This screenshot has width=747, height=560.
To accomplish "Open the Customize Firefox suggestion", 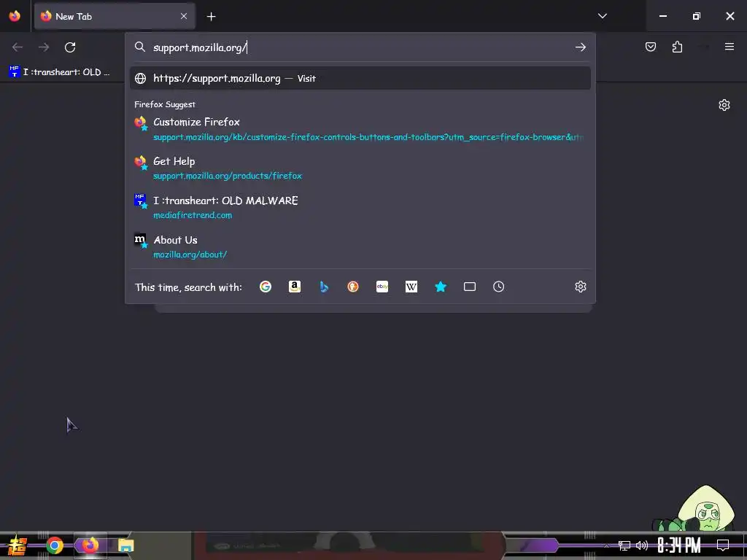I will point(360,129).
